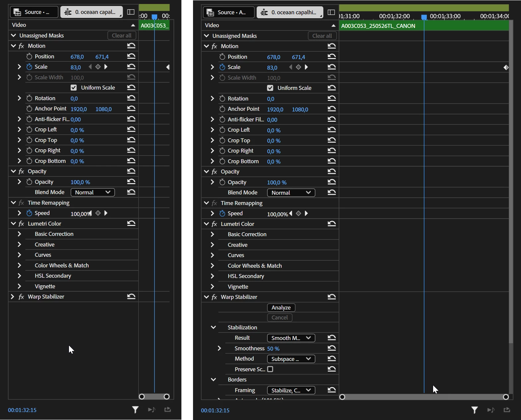Click Analyze button in Warp Stabilizer
This screenshot has height=420, width=521.
tap(281, 308)
